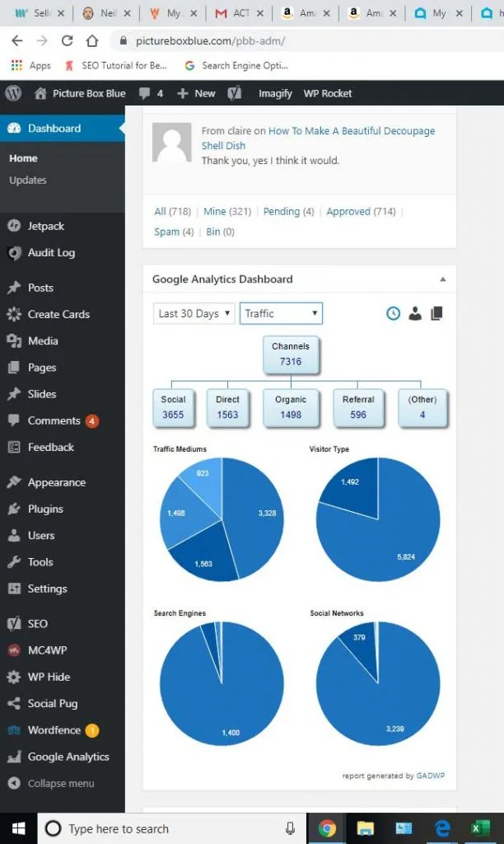Click the Windows taskbar search field
This screenshot has height=844, width=504.
click(165, 828)
